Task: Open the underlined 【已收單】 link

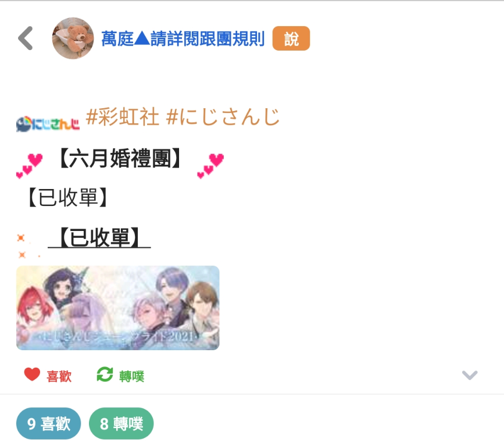Action: pos(99,238)
